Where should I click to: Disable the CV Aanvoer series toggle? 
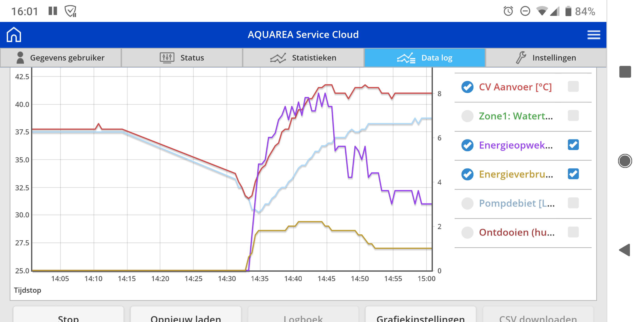point(467,87)
